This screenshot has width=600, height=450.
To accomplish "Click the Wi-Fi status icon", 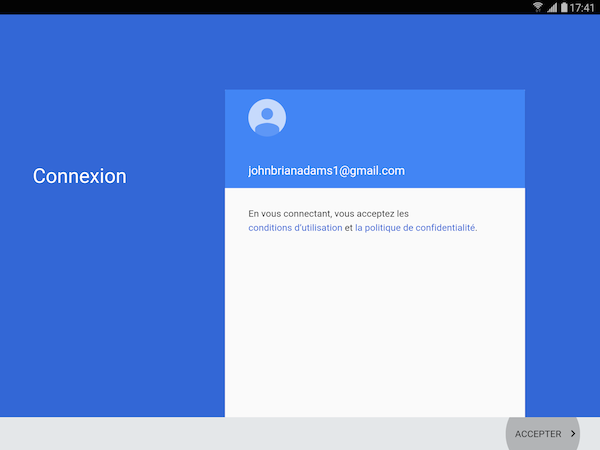I will (538, 7).
